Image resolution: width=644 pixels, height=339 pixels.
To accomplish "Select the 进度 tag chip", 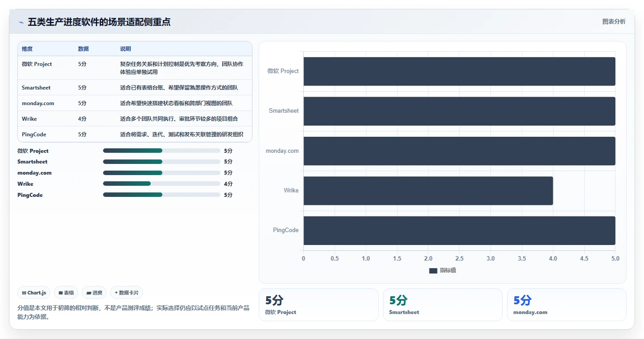I will [x=94, y=293].
